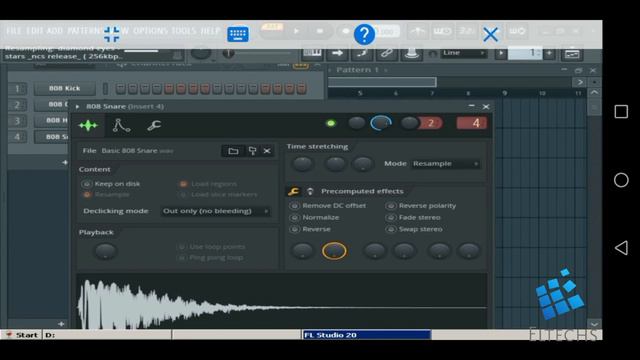The width and height of the screenshot is (640, 360).
Task: Click the plus button beside pattern number
Action: pos(549,53)
